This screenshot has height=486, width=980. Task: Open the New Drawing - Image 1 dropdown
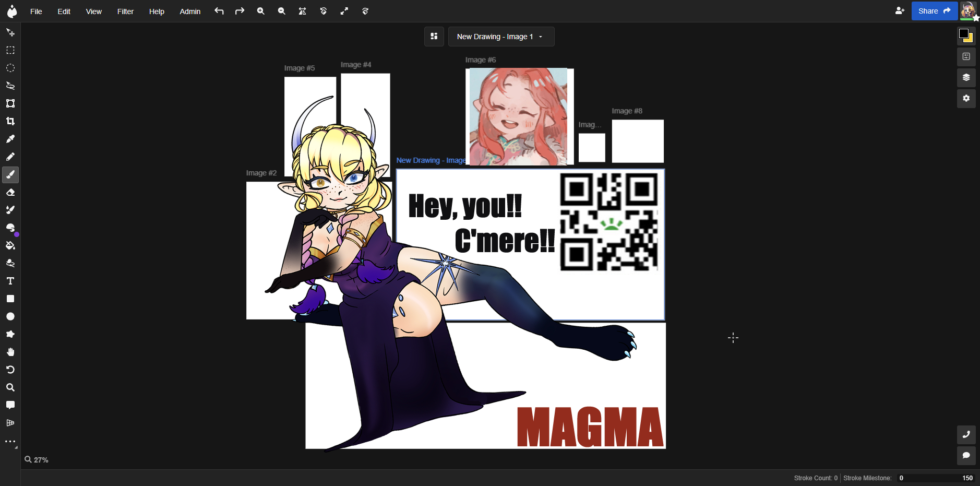(500, 37)
